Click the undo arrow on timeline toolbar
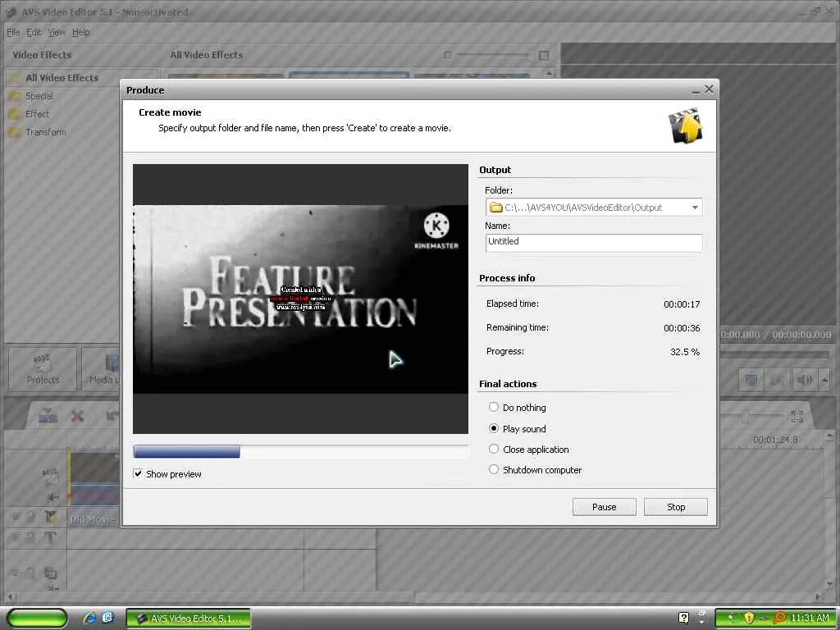 click(x=112, y=416)
